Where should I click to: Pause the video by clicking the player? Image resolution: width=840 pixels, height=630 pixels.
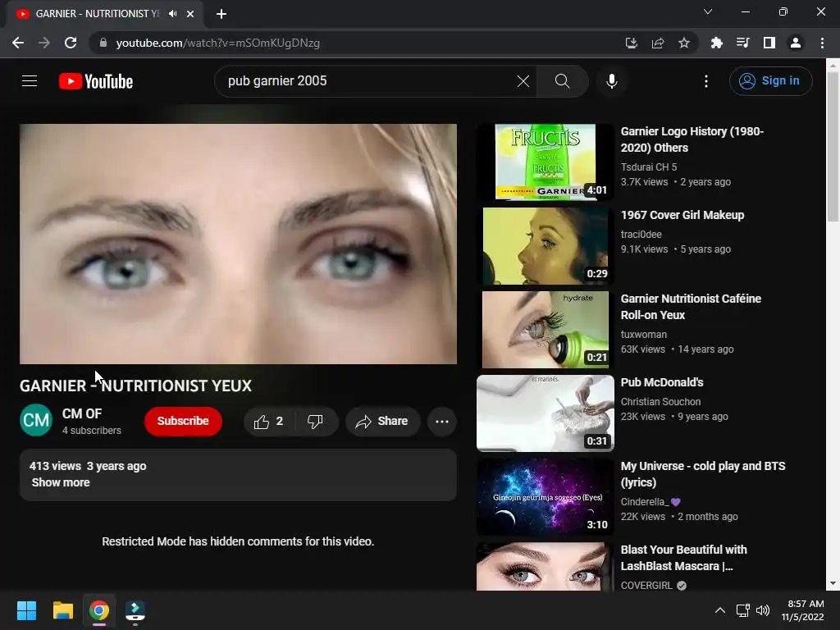pos(239,244)
